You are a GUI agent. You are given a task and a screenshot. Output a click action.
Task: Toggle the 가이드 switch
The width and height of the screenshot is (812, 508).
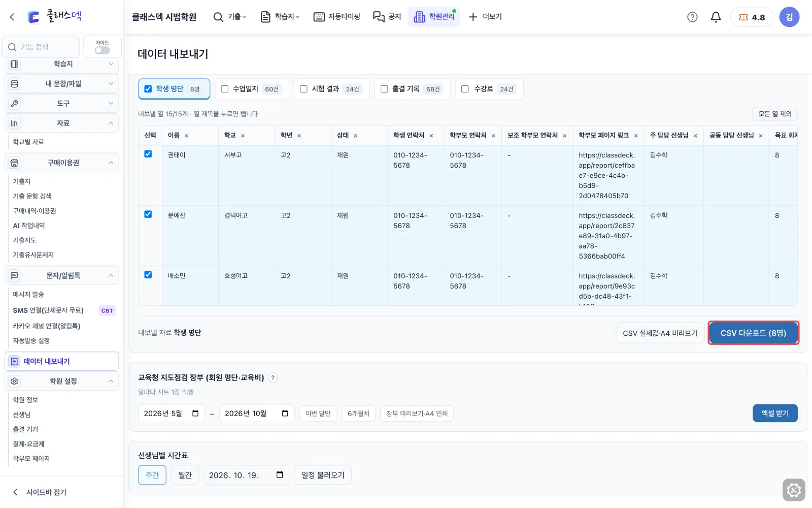tap(102, 50)
